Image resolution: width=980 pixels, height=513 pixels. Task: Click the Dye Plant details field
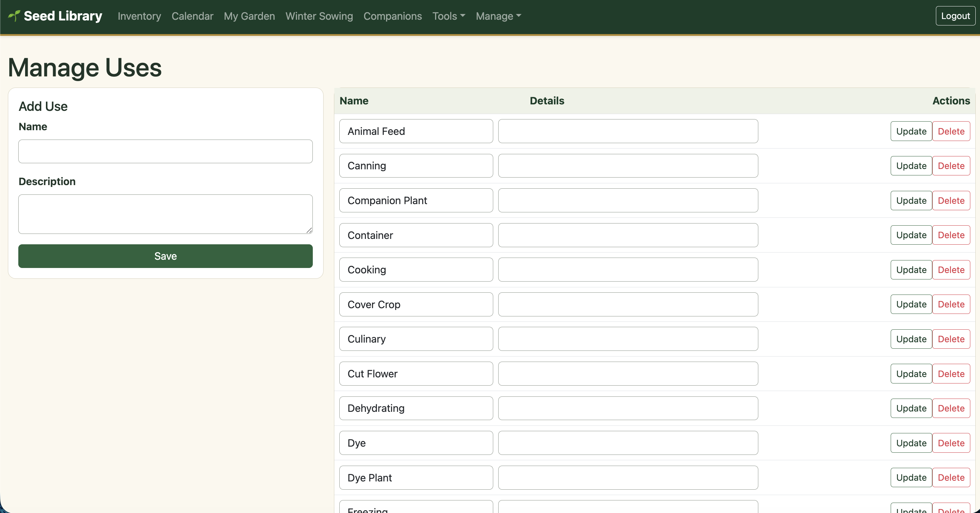(628, 477)
